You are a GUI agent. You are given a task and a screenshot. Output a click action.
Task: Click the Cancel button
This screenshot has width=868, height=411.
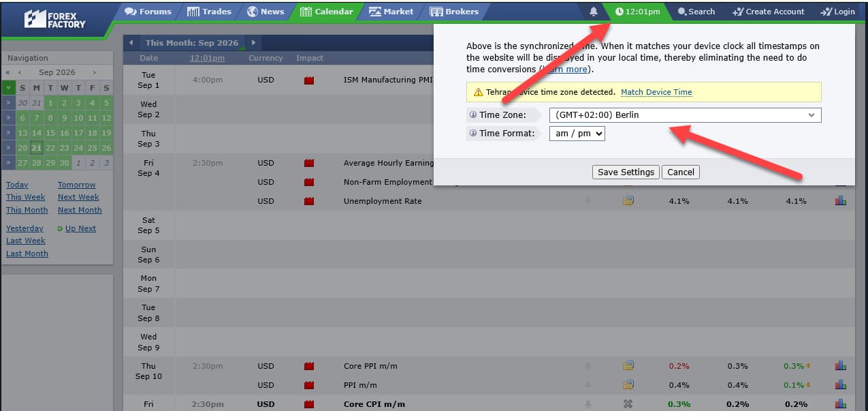[681, 172]
